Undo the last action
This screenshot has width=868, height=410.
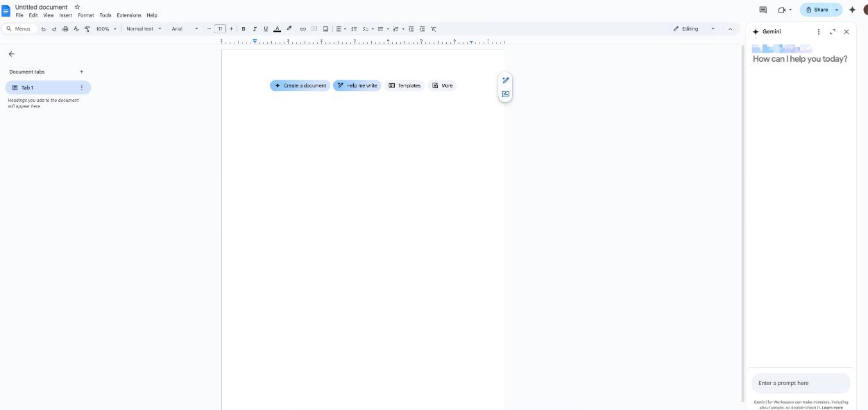pyautogui.click(x=44, y=29)
